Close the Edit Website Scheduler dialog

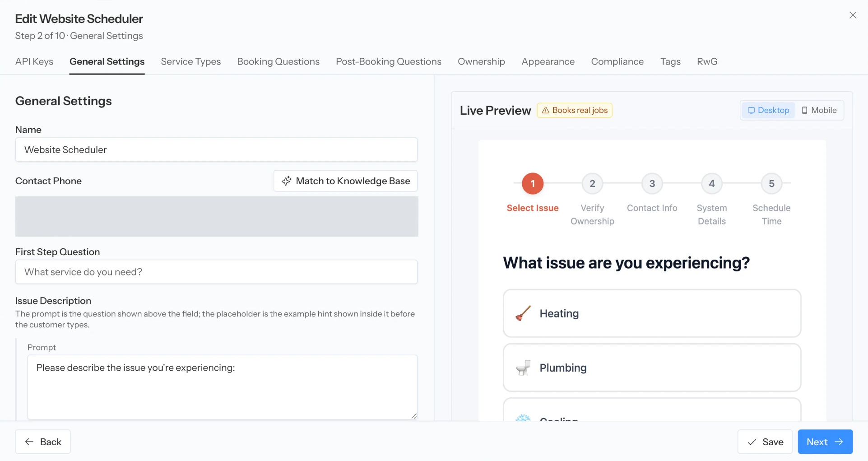pyautogui.click(x=853, y=15)
